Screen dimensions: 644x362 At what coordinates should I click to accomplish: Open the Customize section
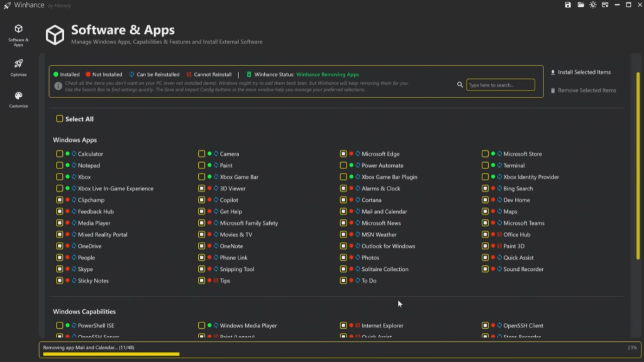click(18, 99)
